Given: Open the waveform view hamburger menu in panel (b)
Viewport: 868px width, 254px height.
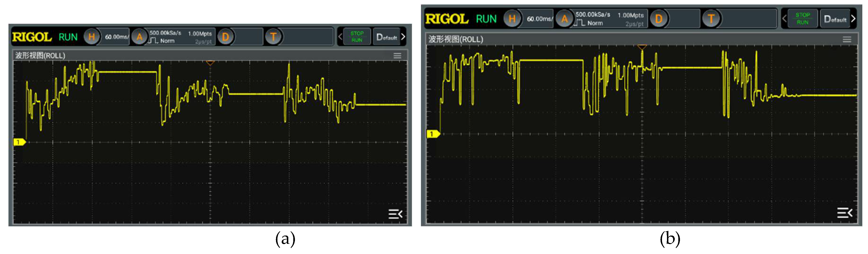Looking at the screenshot, I should click(847, 39).
